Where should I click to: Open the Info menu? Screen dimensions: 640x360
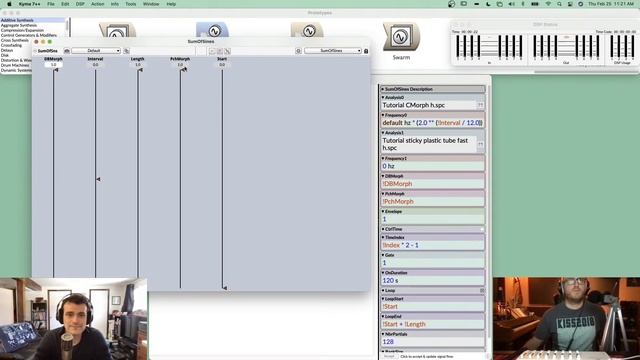click(115, 4)
